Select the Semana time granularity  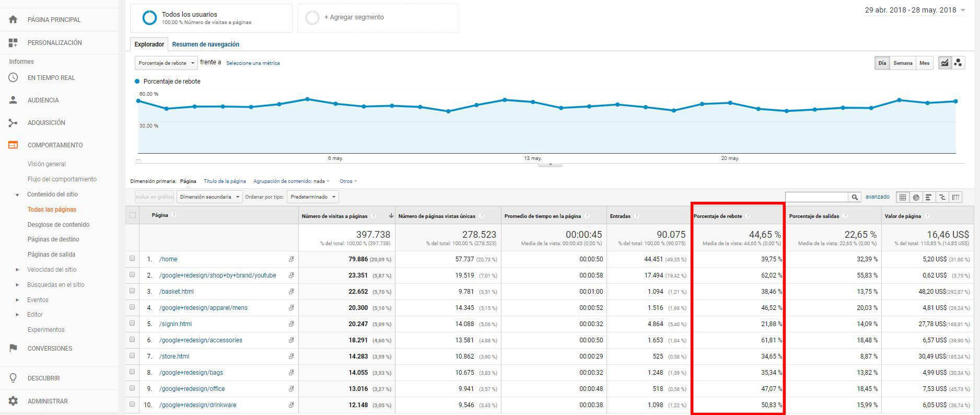click(x=903, y=63)
